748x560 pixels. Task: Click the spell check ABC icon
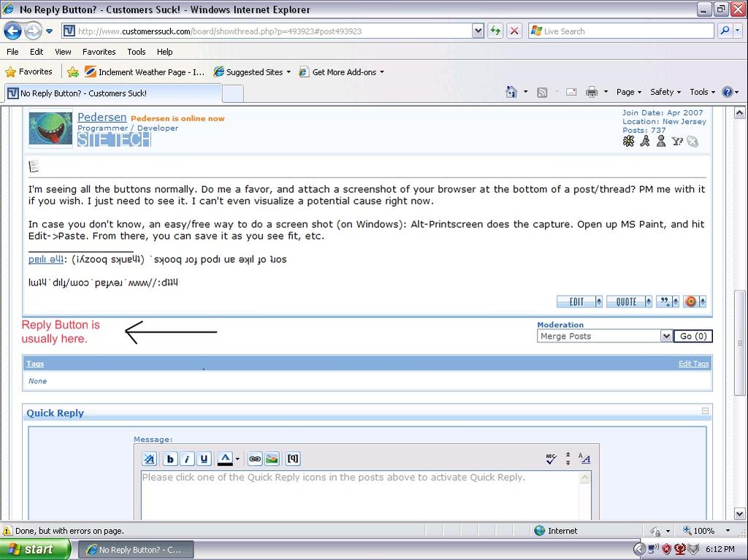tap(552, 459)
